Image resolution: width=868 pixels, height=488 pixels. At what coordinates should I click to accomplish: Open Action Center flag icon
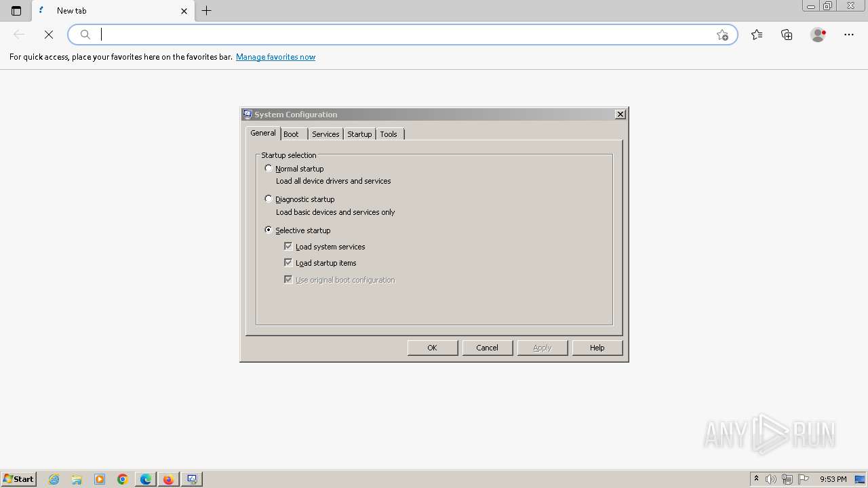pyautogui.click(x=804, y=479)
